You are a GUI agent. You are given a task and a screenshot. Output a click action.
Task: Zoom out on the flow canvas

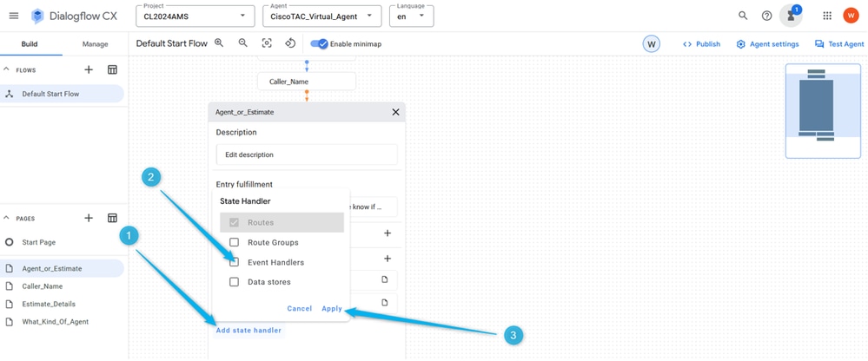(243, 43)
